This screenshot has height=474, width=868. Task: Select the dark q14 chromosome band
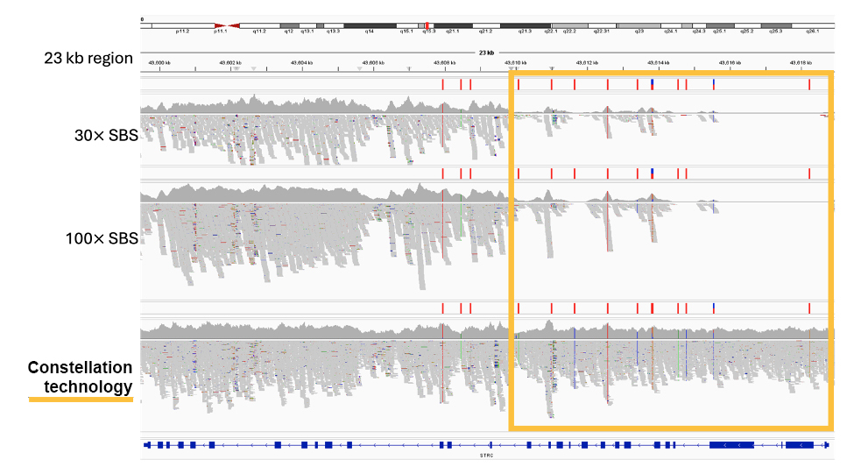pyautogui.click(x=370, y=26)
